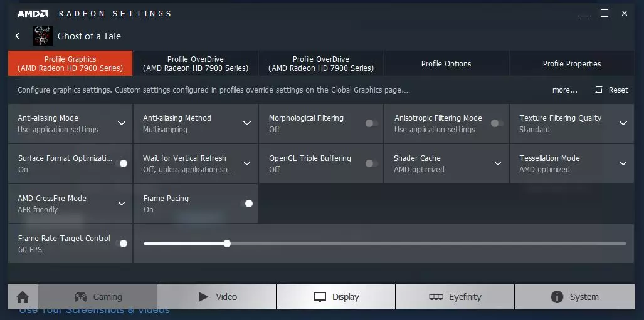Toggle Surface Format Optimization switch

coord(123,163)
